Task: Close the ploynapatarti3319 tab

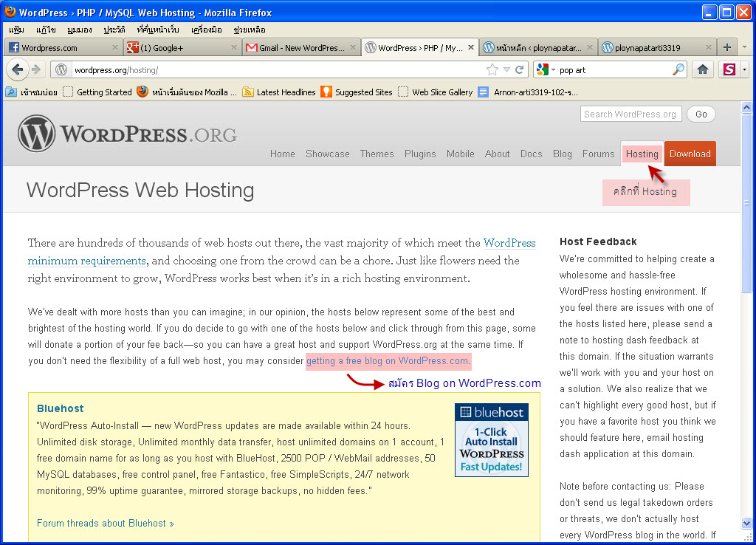Action: (708, 47)
